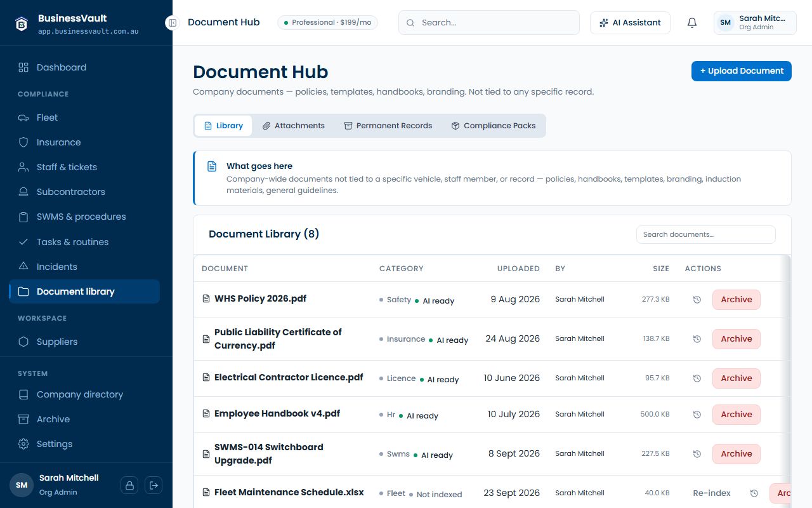Open Insurance in sidebar
Image resolution: width=812 pixels, height=508 pixels.
click(x=84, y=142)
